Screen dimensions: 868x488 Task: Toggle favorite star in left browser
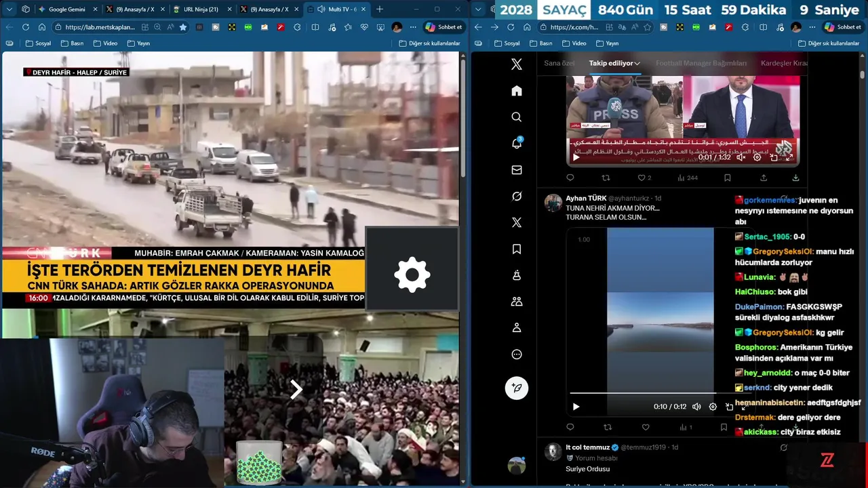click(x=183, y=27)
